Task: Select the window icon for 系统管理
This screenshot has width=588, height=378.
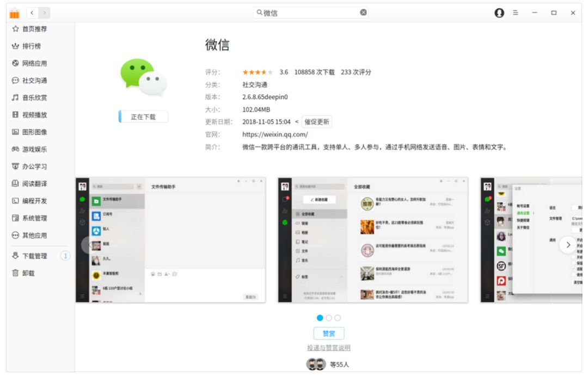Action: 15,218
